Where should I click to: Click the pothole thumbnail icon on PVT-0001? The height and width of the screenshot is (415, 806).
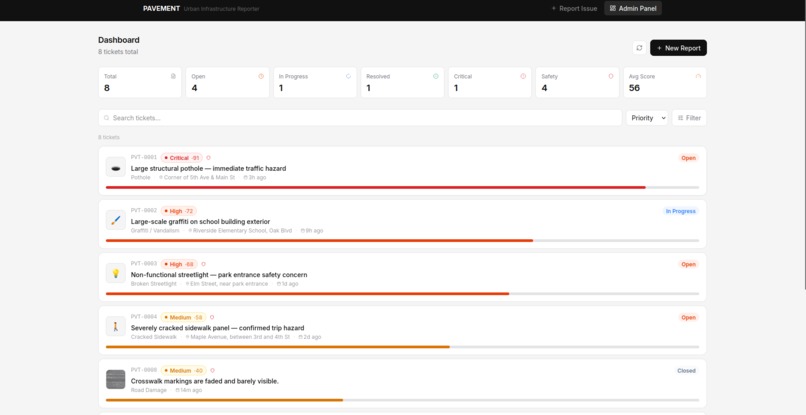coord(116,167)
